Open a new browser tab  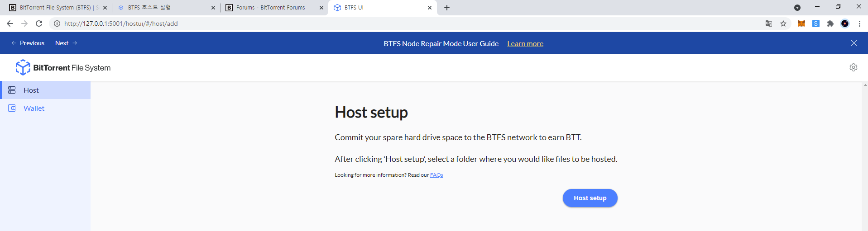coord(447,8)
